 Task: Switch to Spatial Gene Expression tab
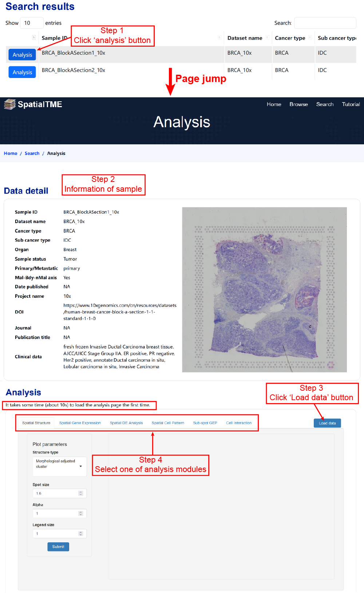click(x=80, y=423)
